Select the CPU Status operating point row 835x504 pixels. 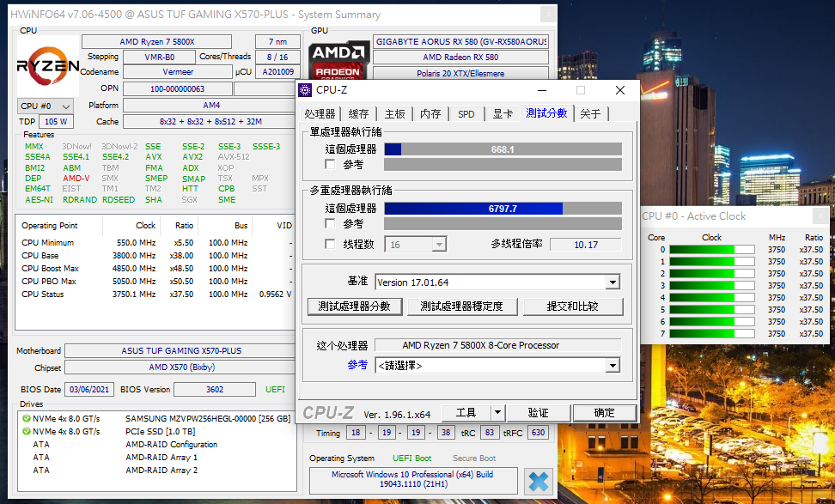click(x=156, y=294)
